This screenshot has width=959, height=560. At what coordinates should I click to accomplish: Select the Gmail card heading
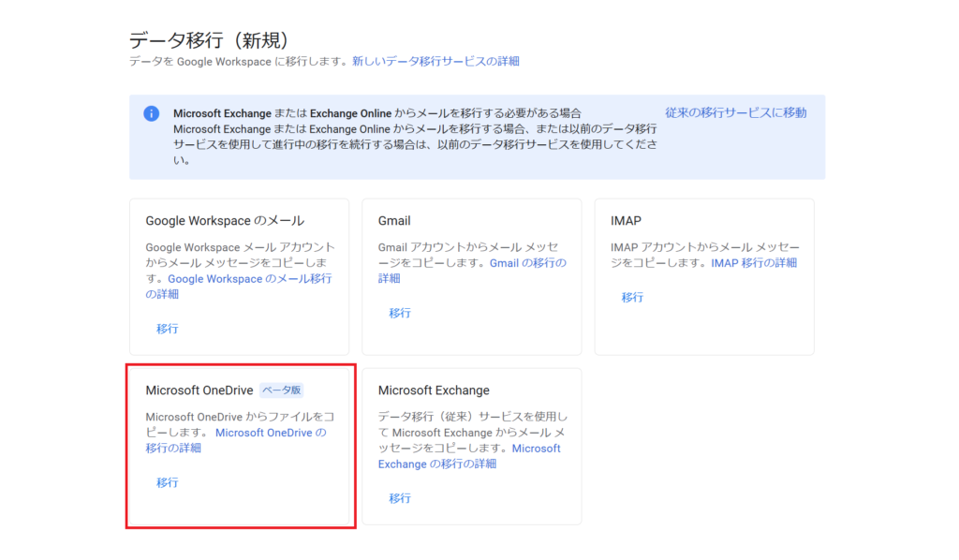[x=394, y=221]
